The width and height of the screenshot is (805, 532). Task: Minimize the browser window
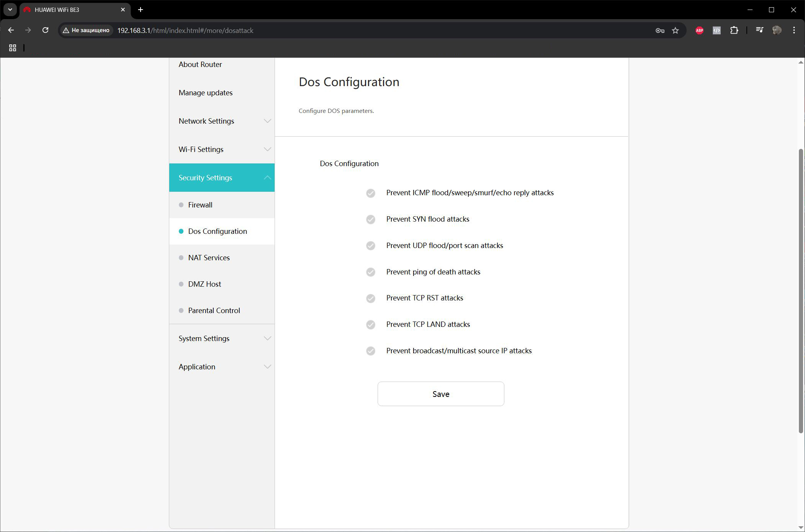click(x=750, y=10)
